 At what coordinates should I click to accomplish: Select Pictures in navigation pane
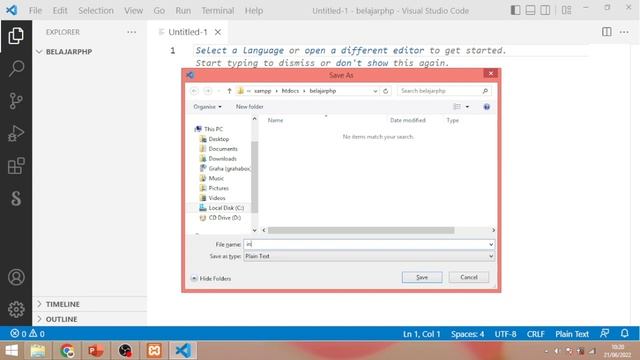click(214, 188)
